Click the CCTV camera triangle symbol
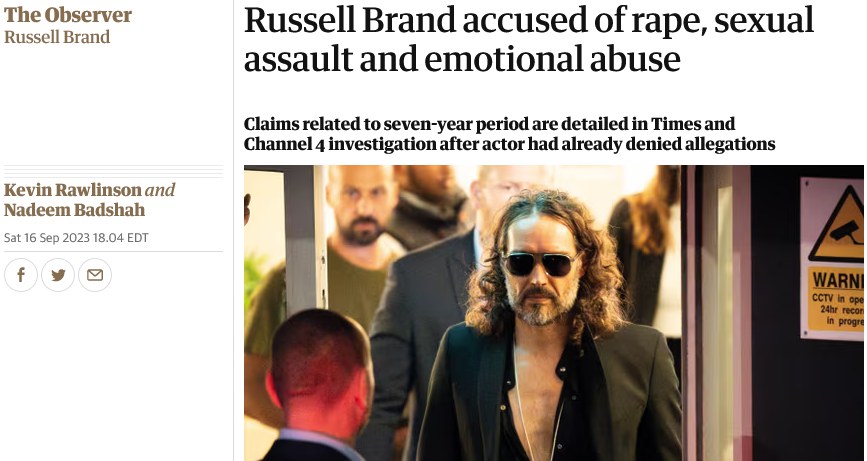867x461 pixels. pos(838,227)
